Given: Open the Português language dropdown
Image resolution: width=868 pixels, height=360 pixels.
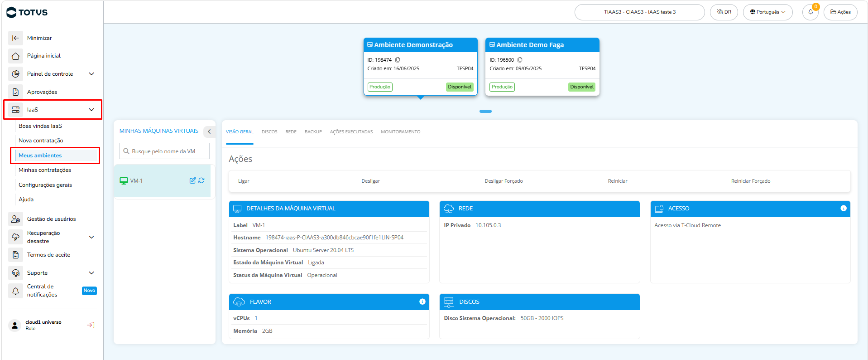Looking at the screenshot, I should tap(767, 12).
